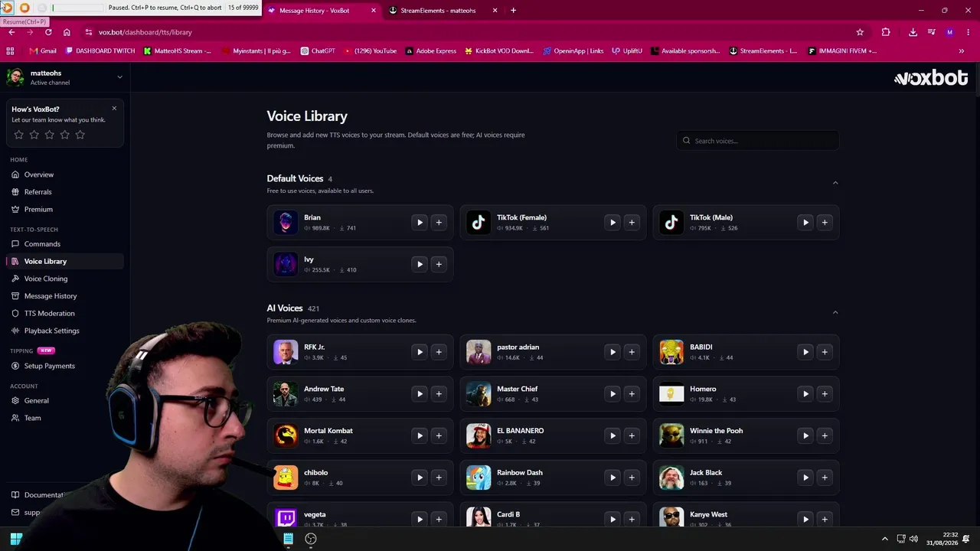Switch to Message History - VoxBot tab
Screen dimensions: 980x551
pyautogui.click(x=322, y=11)
